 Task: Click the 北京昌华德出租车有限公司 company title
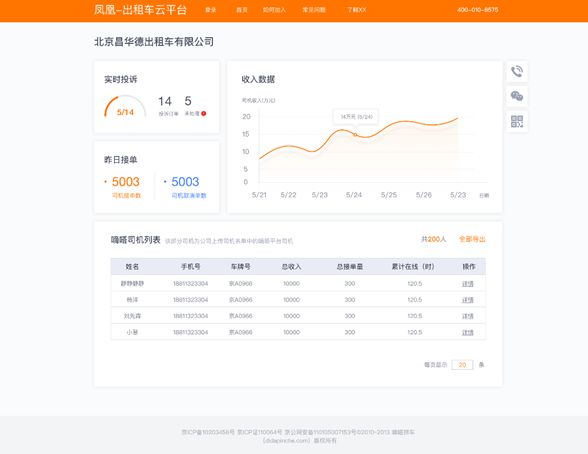click(x=154, y=42)
